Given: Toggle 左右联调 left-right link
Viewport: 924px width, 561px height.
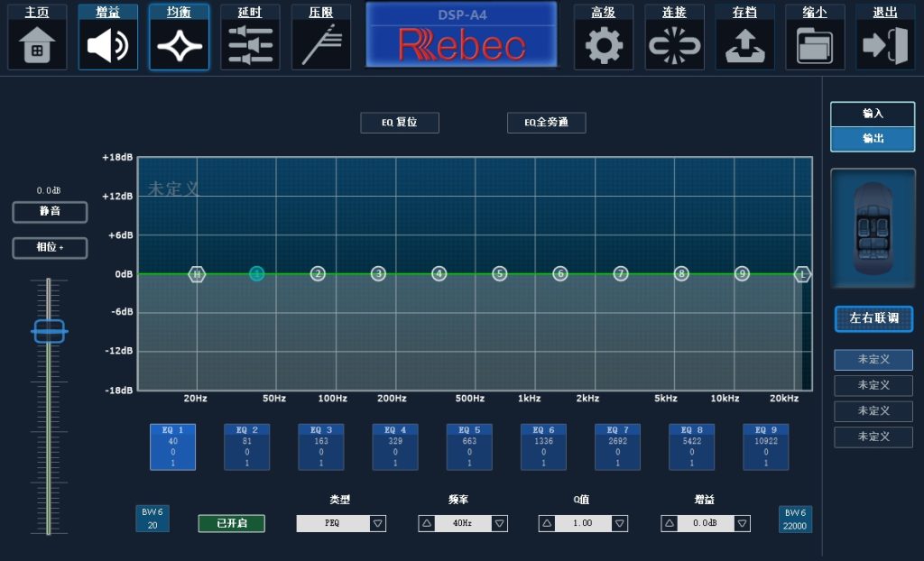Looking at the screenshot, I should pos(873,318).
